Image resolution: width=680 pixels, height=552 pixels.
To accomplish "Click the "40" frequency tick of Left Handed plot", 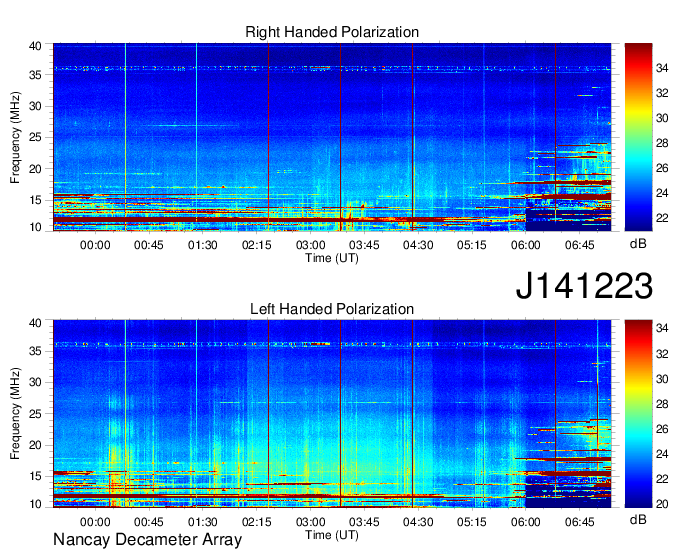I will click(35, 323).
